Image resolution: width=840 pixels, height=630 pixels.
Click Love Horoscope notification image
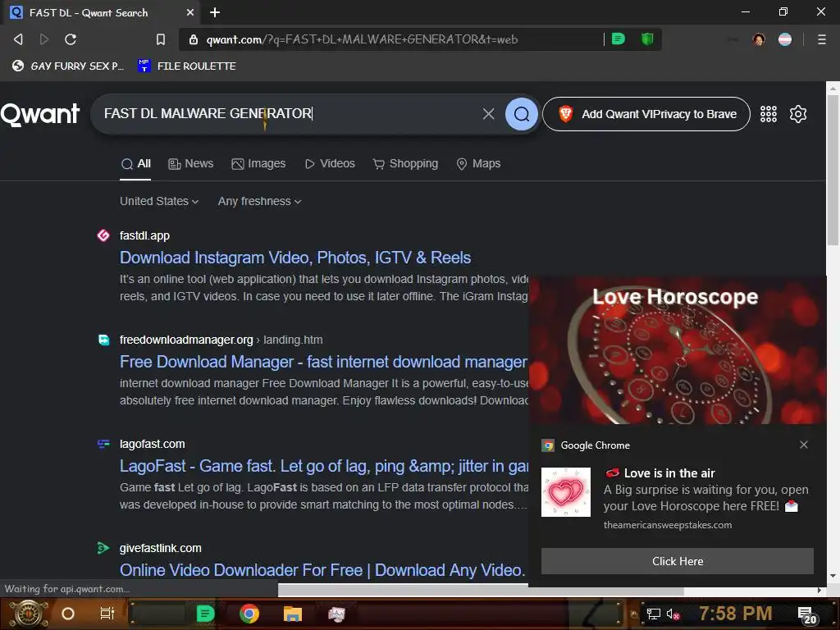point(678,350)
